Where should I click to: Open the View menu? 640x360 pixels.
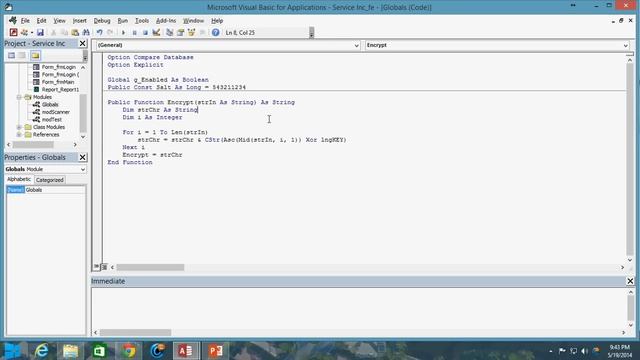60,20
